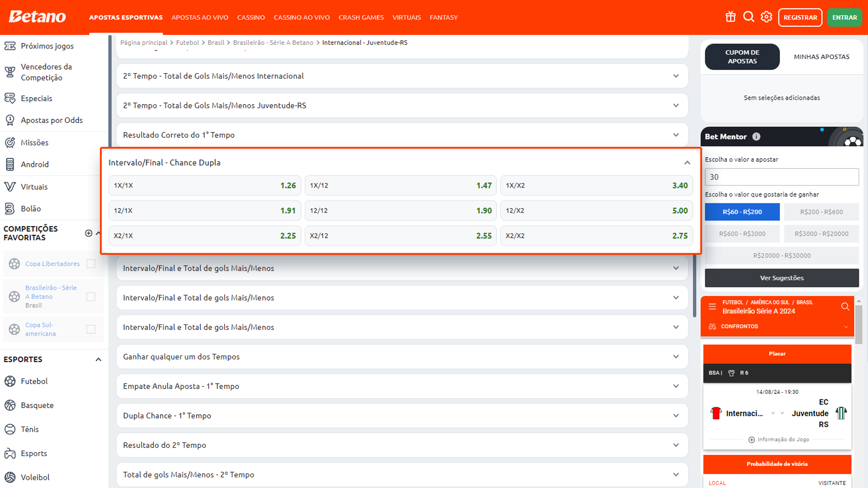Viewport: 868px width, 488px height.
Task: Click the Vencedores da Competição trophy icon
Action: 10,72
